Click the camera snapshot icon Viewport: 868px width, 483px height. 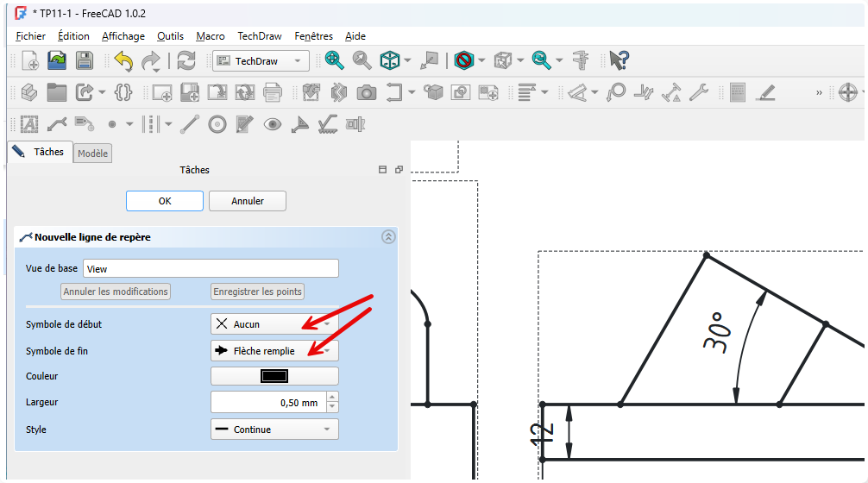(367, 92)
